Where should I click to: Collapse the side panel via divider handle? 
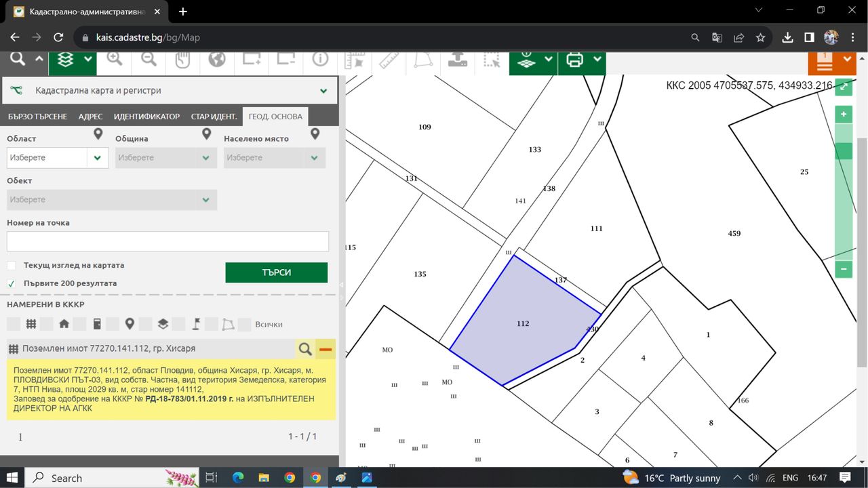(x=341, y=285)
